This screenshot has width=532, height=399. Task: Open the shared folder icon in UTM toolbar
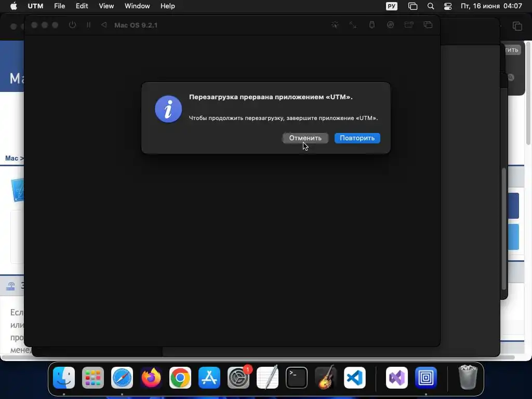pos(409,25)
